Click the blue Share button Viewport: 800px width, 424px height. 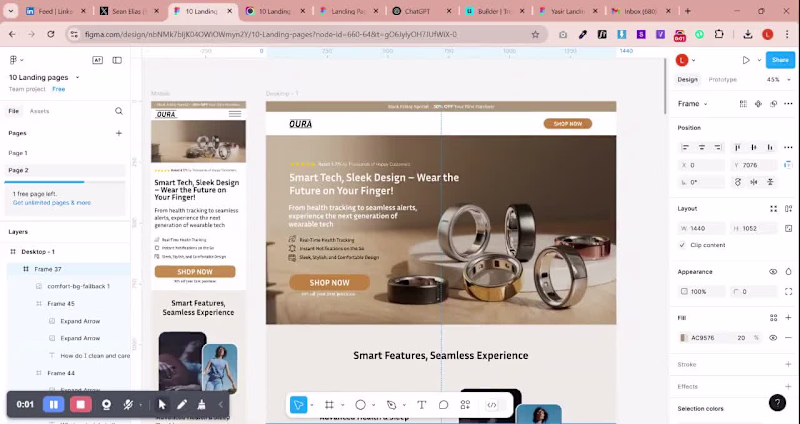tap(780, 60)
